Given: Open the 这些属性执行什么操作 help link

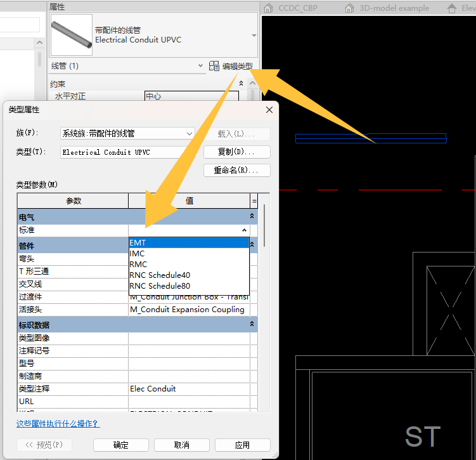Looking at the screenshot, I should coord(58,424).
